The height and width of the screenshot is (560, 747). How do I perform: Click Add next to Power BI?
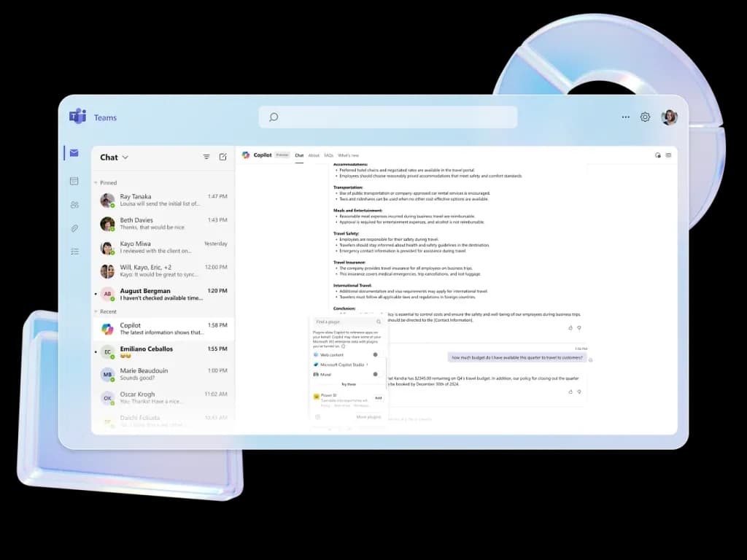[379, 397]
